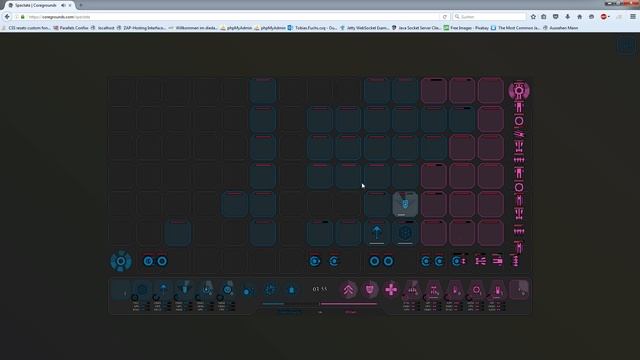
Task: Open the downloads arrow icon
Action: (567, 17)
